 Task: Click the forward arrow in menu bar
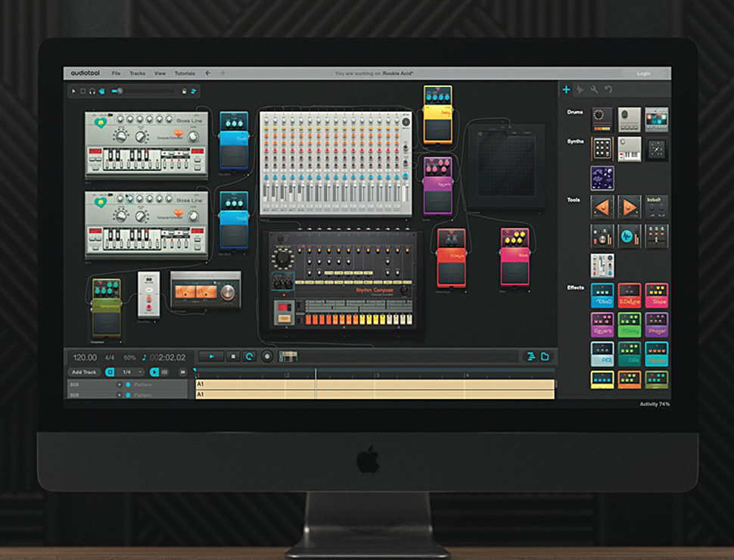point(222,73)
